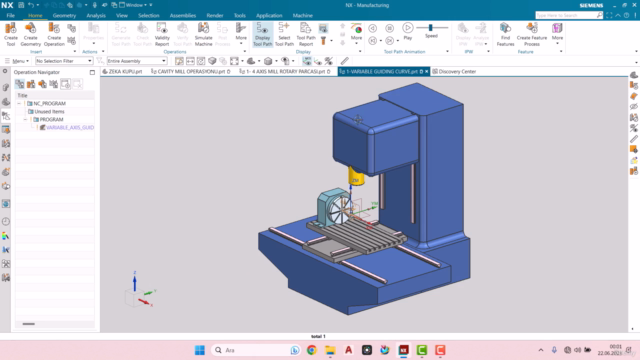640x360 pixels.
Task: Open File Explorer from taskbar
Action: pyautogui.click(x=330, y=350)
